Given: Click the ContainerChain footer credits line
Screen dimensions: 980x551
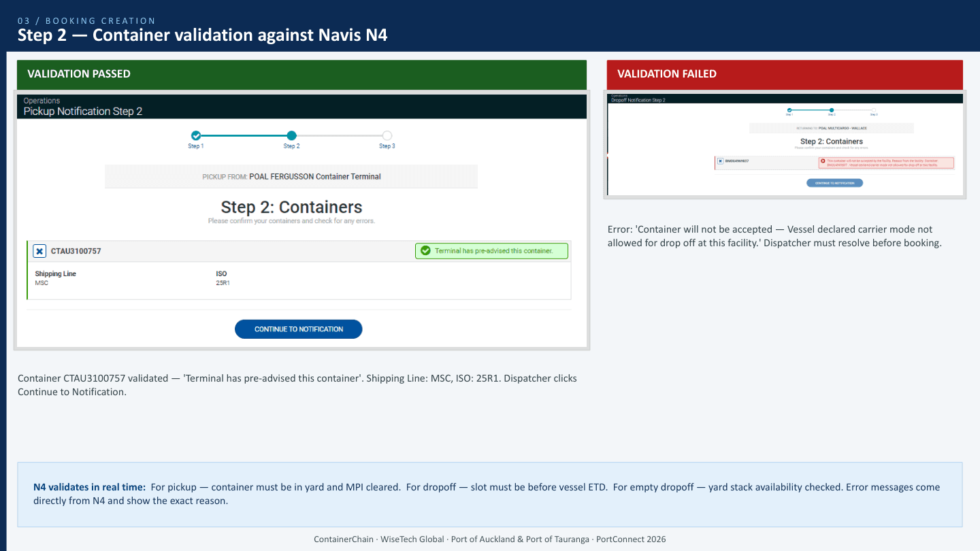Looking at the screenshot, I should pos(490,539).
